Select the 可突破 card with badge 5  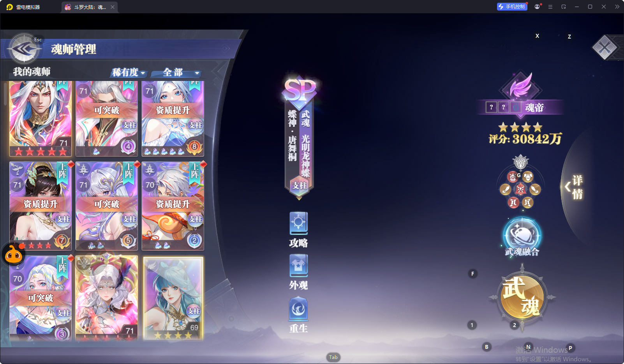point(107,206)
